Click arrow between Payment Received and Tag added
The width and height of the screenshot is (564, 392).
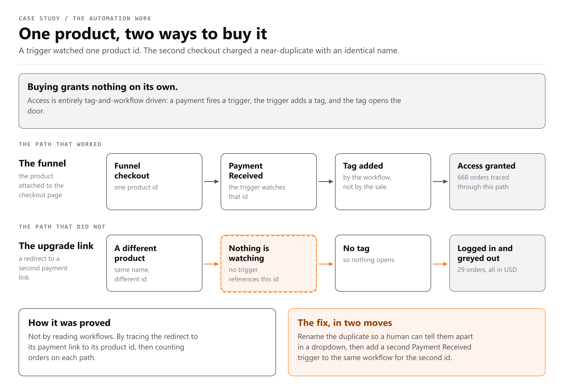tap(326, 182)
